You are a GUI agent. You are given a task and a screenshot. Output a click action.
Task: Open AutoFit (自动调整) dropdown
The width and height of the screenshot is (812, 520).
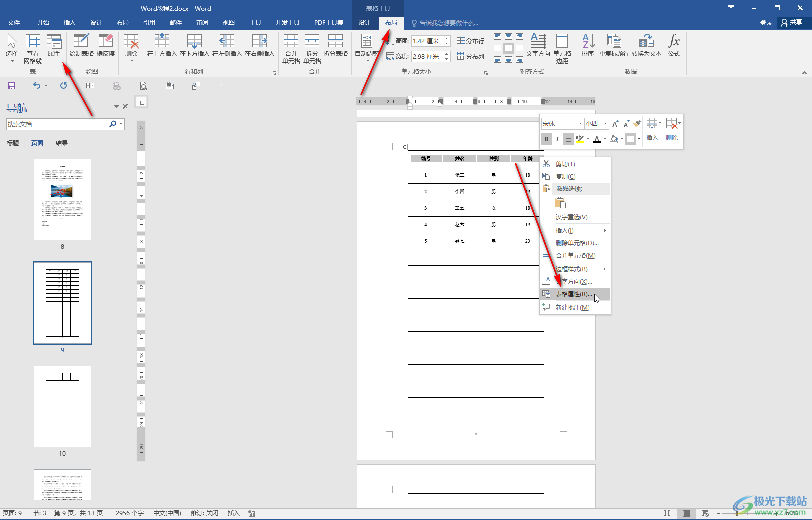pos(367,48)
